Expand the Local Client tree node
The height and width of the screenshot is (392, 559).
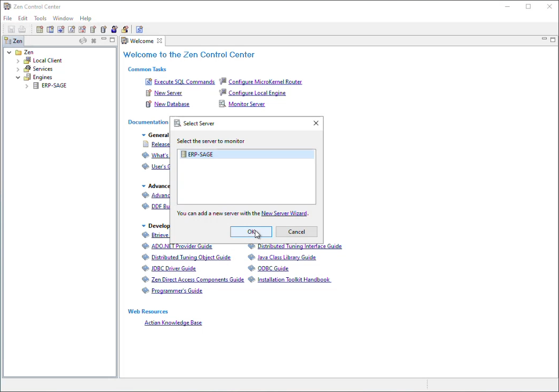(18, 61)
